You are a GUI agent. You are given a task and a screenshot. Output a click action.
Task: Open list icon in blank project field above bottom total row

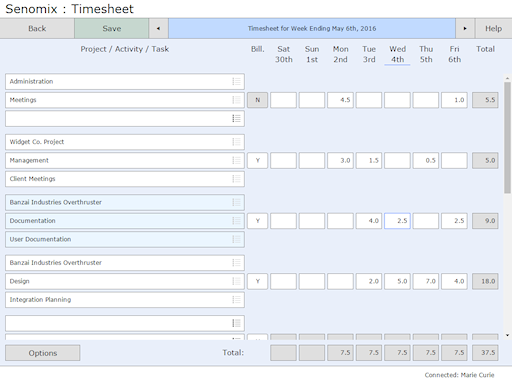236,323
